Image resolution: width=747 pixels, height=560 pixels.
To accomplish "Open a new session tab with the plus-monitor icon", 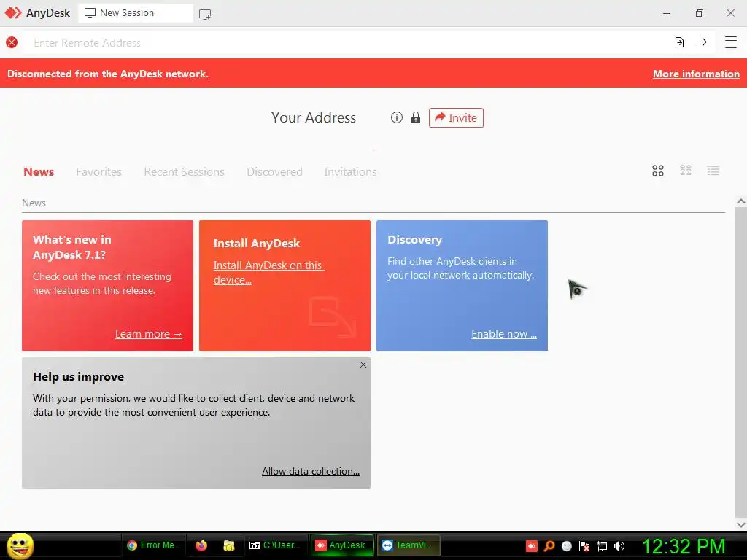I will [205, 14].
